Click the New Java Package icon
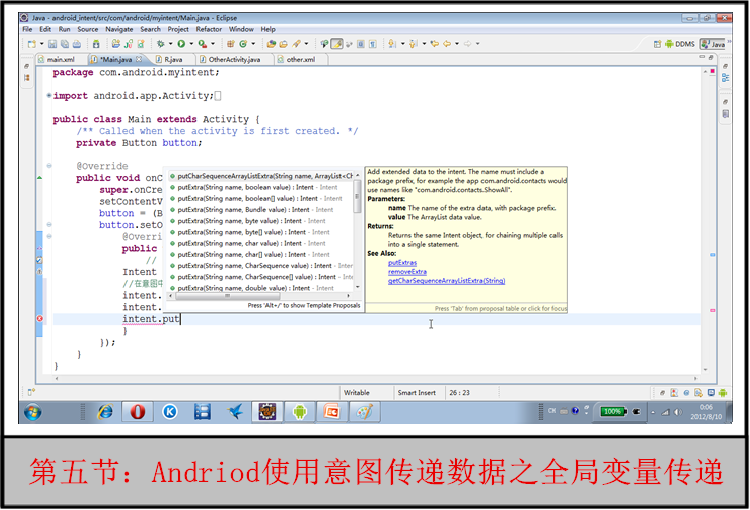Viewport: 750px width, 510px height. [x=231, y=44]
